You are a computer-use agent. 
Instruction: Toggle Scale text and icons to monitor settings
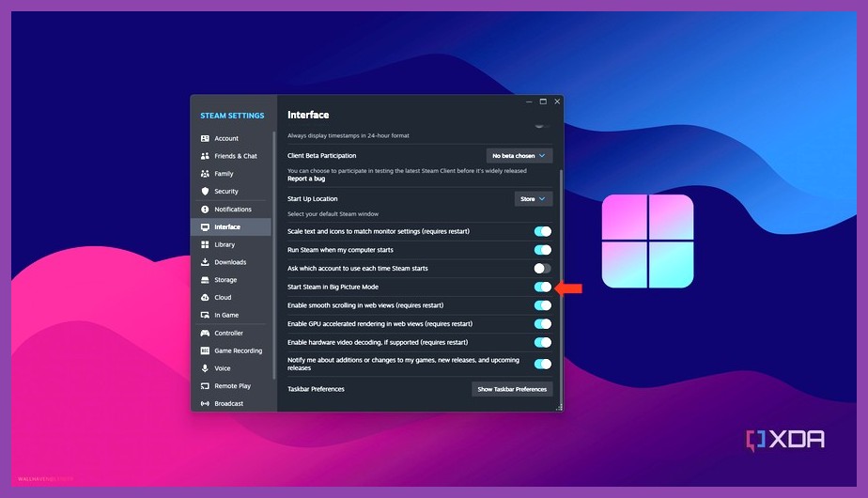pos(543,231)
